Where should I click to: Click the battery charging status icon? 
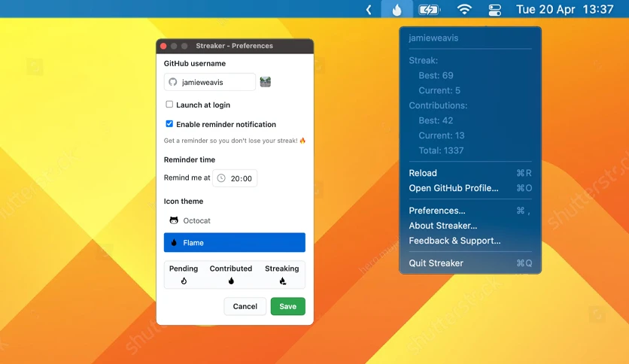(429, 9)
